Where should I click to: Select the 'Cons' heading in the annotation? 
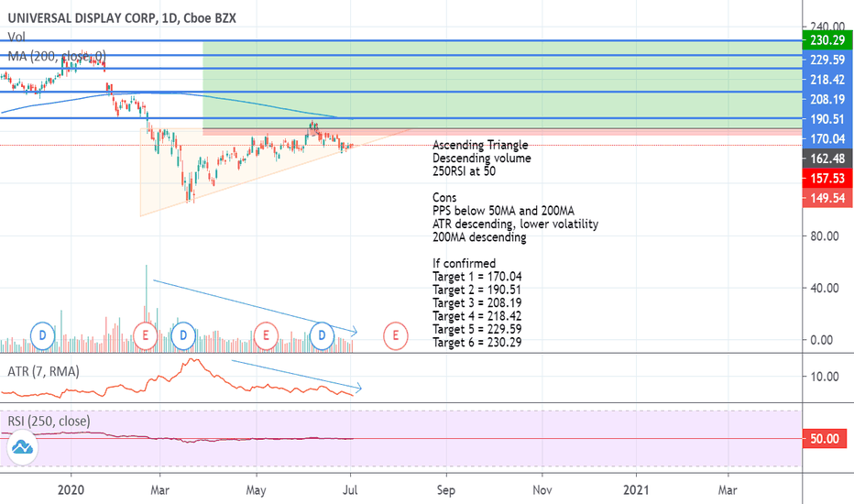click(444, 197)
